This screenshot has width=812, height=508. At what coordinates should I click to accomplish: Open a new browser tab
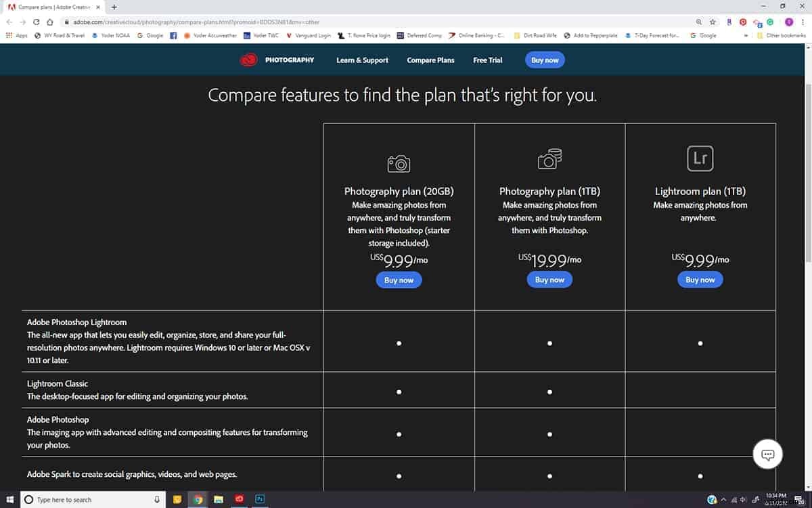[x=114, y=7]
